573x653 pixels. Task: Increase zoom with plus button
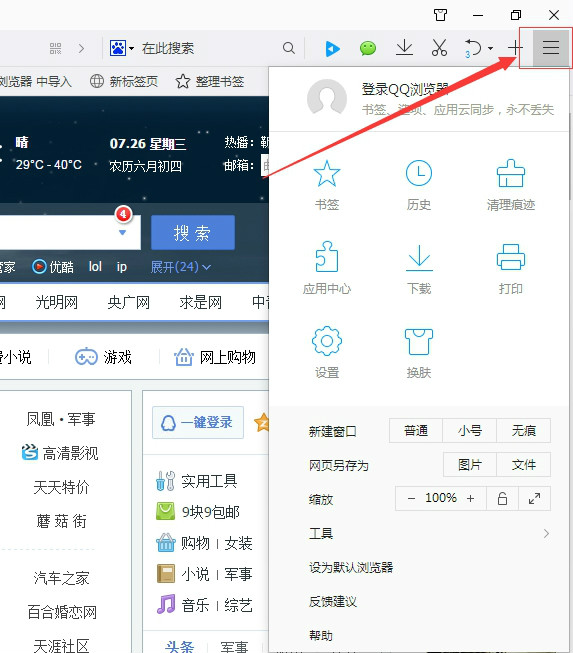(x=471, y=498)
